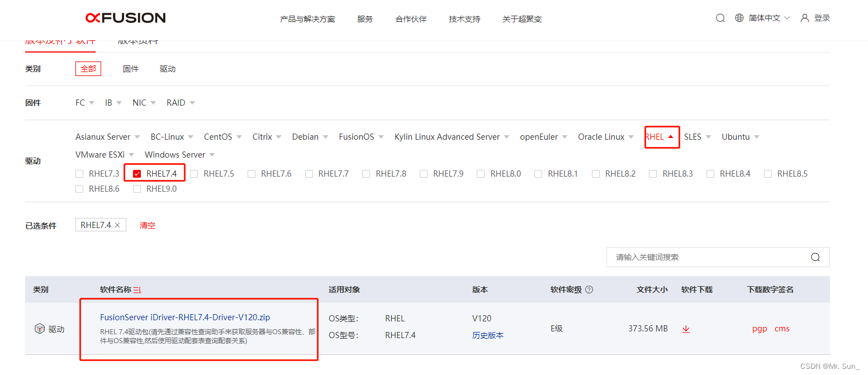The image size is (868, 375).
Task: Expand the FusionOS driver dropdown
Action: click(x=362, y=137)
